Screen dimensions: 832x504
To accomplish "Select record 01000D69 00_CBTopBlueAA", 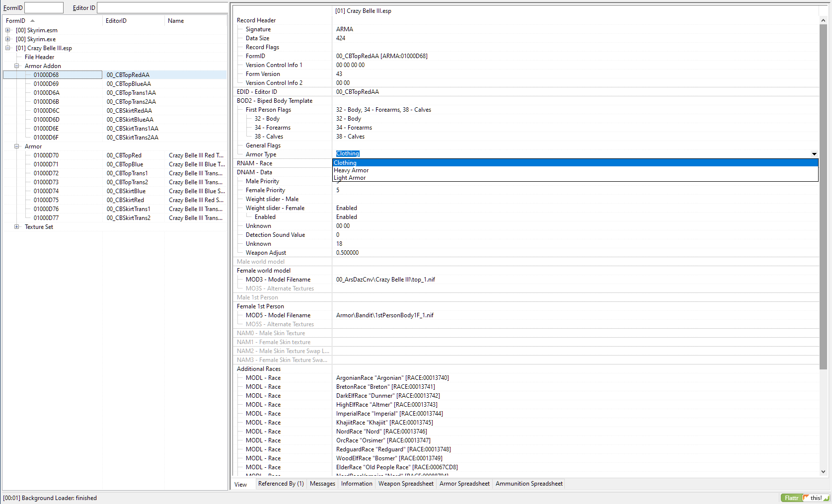I will (x=115, y=84).
